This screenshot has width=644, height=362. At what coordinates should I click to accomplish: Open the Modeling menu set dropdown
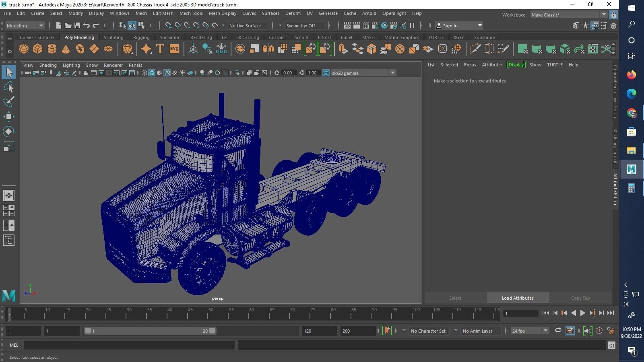25,26
